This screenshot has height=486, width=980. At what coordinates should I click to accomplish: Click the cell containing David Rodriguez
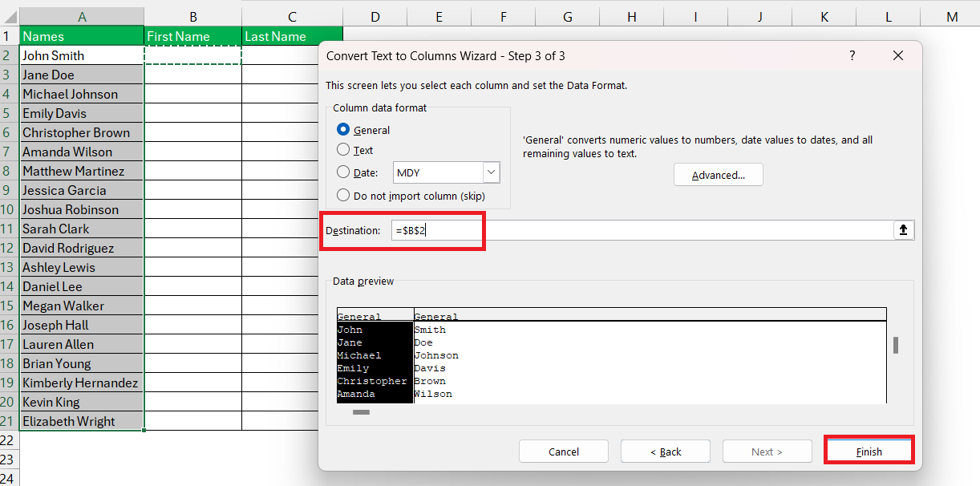pos(82,248)
